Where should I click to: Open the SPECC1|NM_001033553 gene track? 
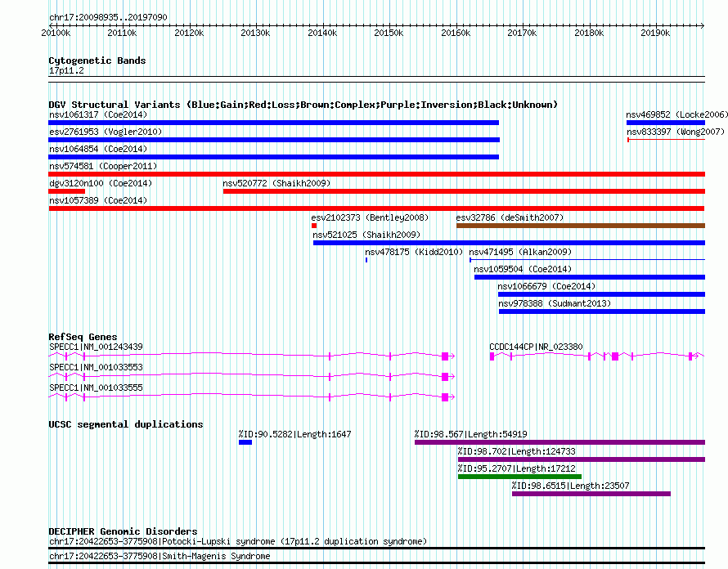tap(252, 377)
